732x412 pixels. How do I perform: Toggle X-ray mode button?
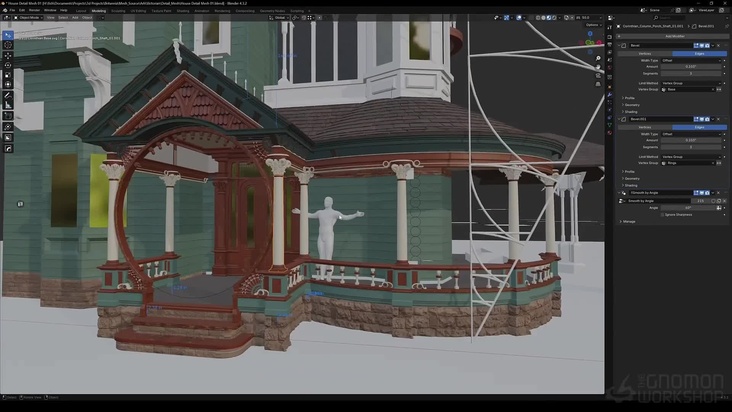(531, 18)
